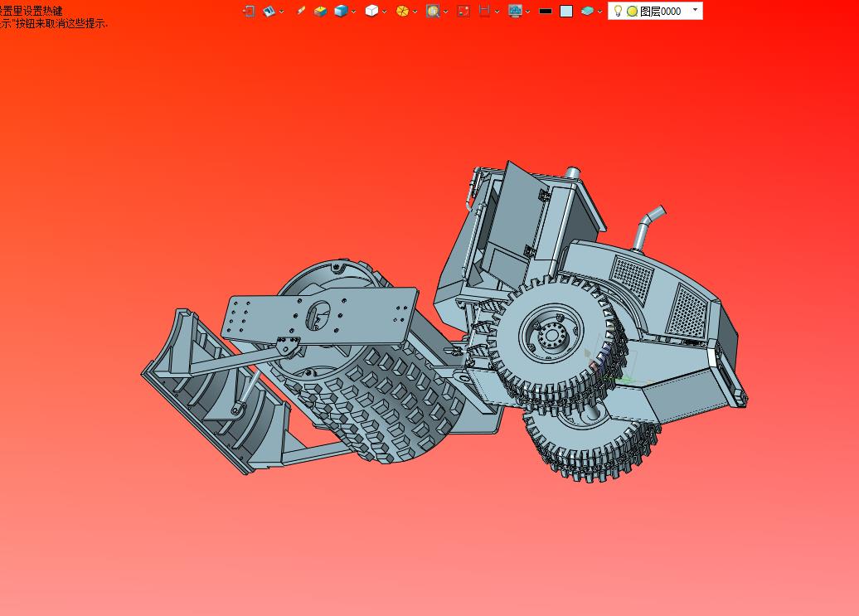
Task: Click the monitor display settings icon
Action: pos(515,11)
